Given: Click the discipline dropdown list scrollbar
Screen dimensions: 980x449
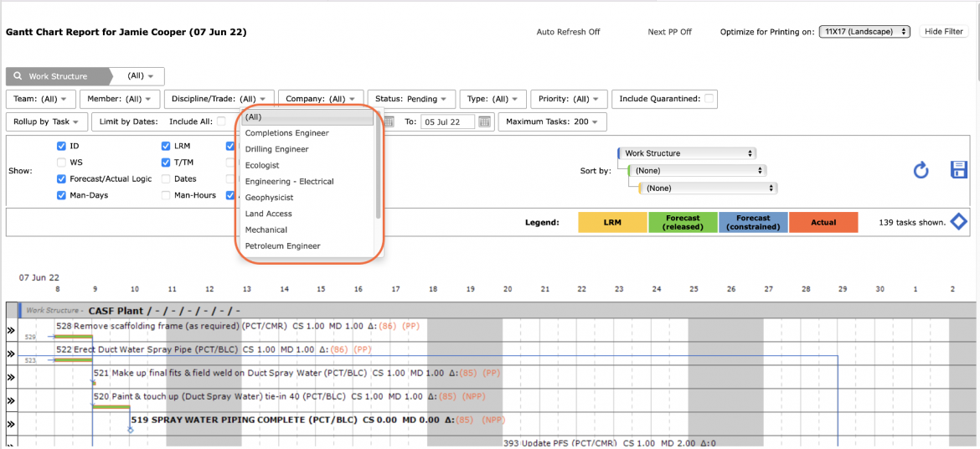Looking at the screenshot, I should (x=378, y=166).
